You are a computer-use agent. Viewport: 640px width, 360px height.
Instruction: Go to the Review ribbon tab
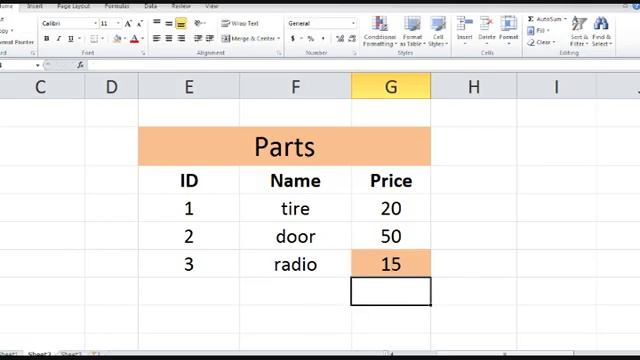[181, 6]
